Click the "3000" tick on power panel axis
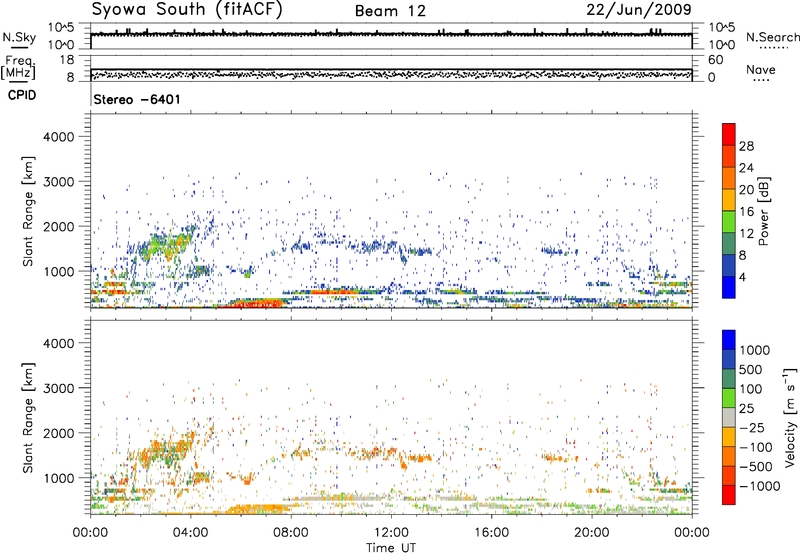 [x=58, y=182]
